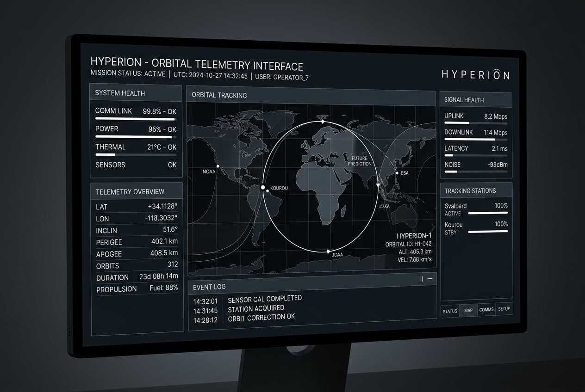The width and height of the screenshot is (585, 392).
Task: Click the UPLINK signal bar
Action: click(476, 123)
